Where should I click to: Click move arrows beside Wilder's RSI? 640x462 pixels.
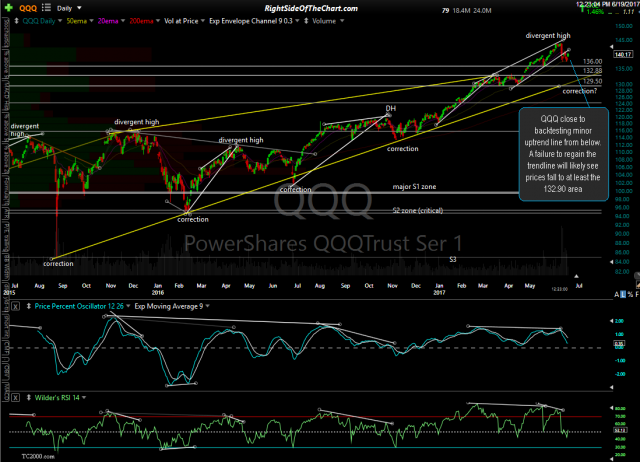click(29, 398)
